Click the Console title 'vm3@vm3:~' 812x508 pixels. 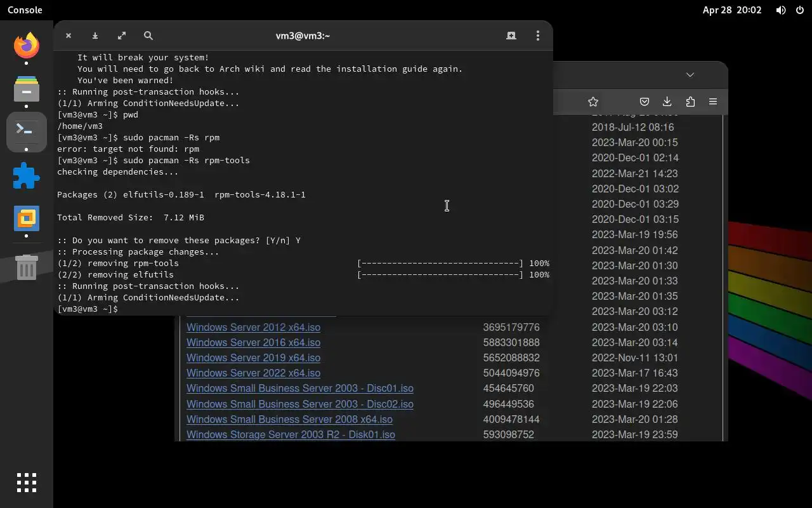click(303, 36)
